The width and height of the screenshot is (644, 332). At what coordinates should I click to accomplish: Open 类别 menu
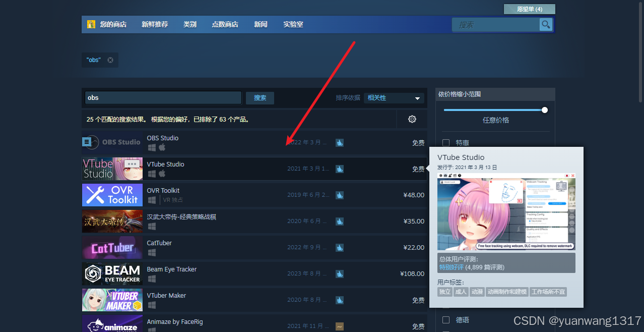pos(190,24)
